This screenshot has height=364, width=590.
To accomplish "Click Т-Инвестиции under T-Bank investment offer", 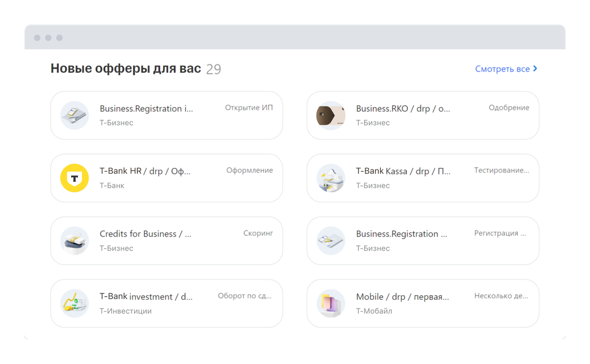I will [x=125, y=311].
